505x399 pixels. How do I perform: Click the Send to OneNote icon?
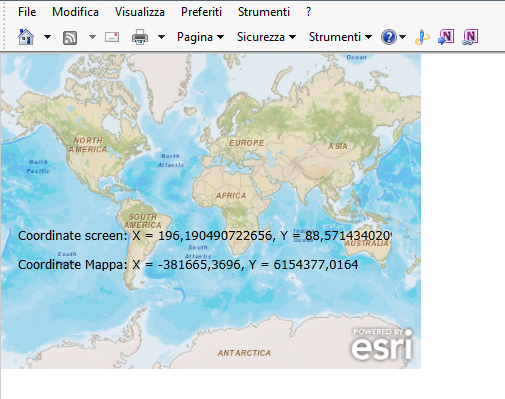[x=446, y=37]
